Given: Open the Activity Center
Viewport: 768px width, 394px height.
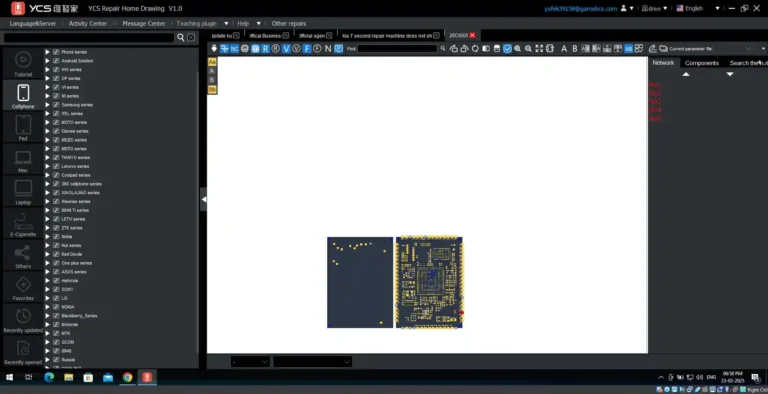Looking at the screenshot, I should coord(88,24).
